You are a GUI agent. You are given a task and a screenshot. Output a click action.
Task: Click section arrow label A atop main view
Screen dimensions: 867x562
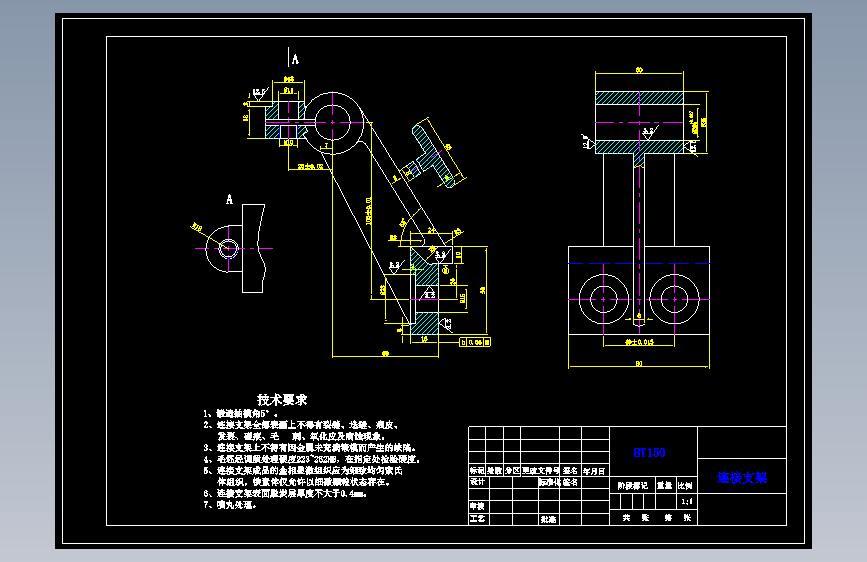click(x=295, y=59)
